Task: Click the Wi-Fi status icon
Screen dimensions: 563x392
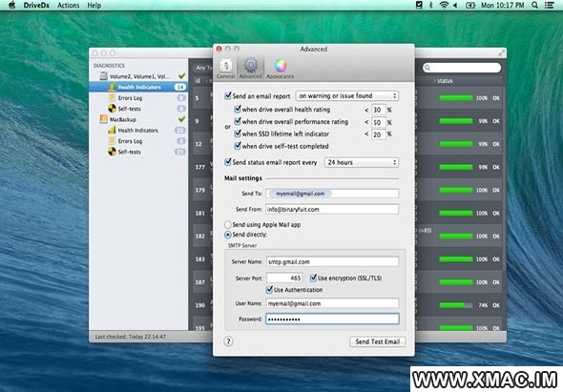Action: pos(444,5)
